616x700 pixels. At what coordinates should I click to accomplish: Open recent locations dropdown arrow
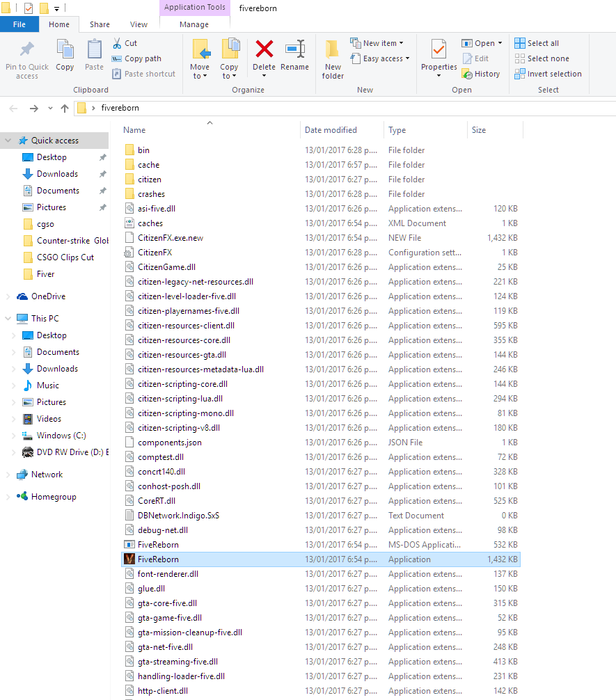tap(51, 108)
